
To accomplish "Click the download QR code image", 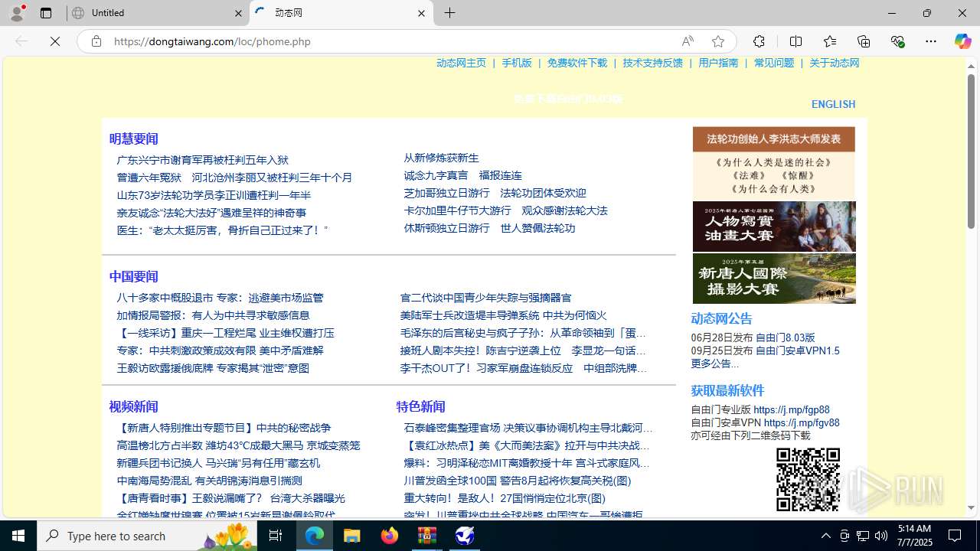I will click(808, 480).
